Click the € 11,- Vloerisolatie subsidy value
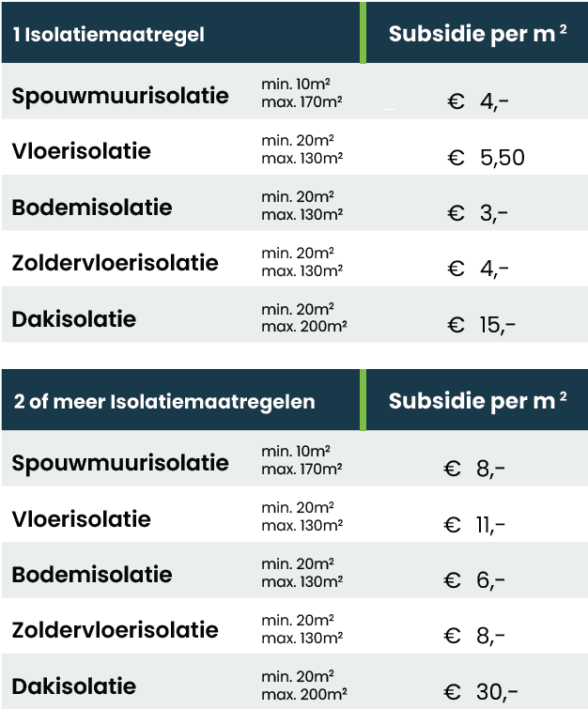The image size is (588, 709). pos(475,525)
